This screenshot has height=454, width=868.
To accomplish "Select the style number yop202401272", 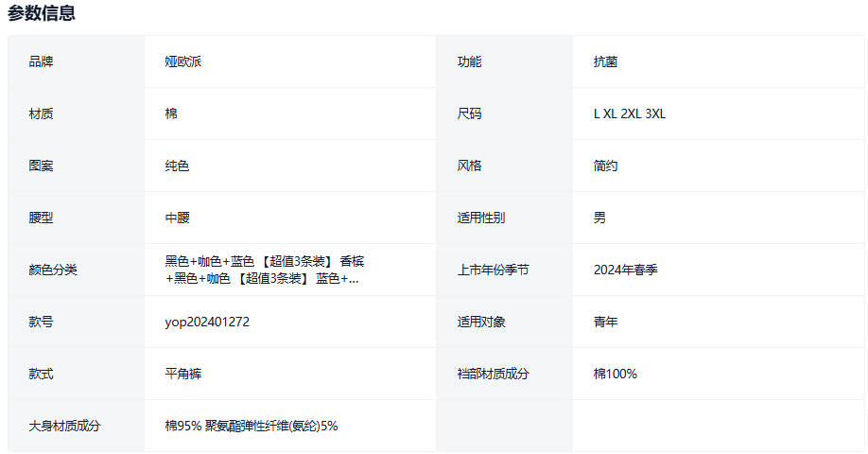I will [207, 322].
